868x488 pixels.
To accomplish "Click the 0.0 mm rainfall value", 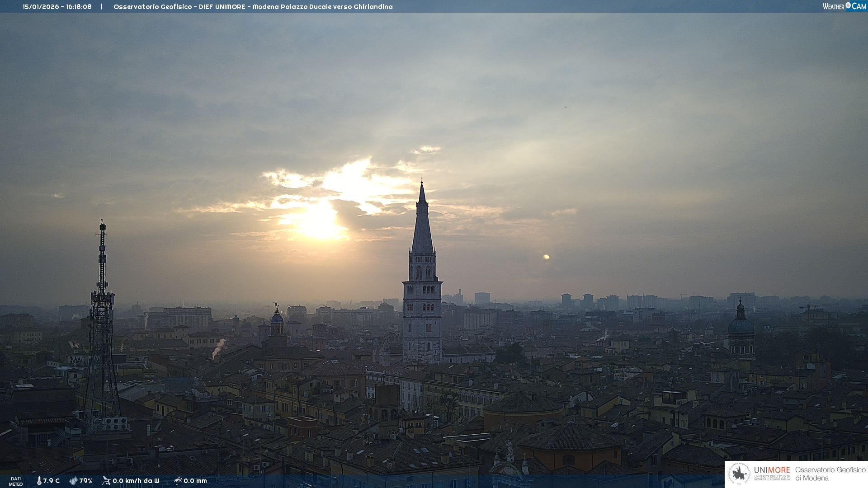I will (x=195, y=481).
